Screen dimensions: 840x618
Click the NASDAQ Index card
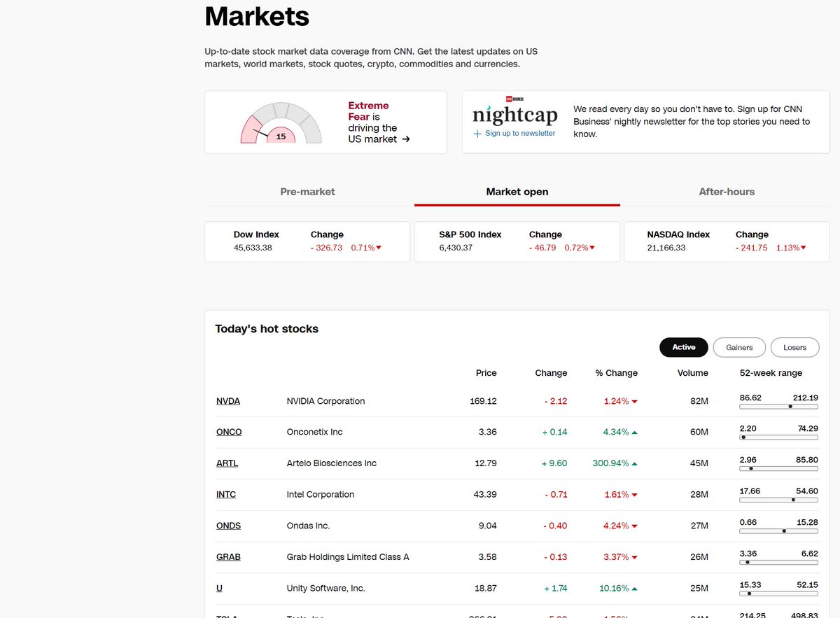click(x=727, y=241)
